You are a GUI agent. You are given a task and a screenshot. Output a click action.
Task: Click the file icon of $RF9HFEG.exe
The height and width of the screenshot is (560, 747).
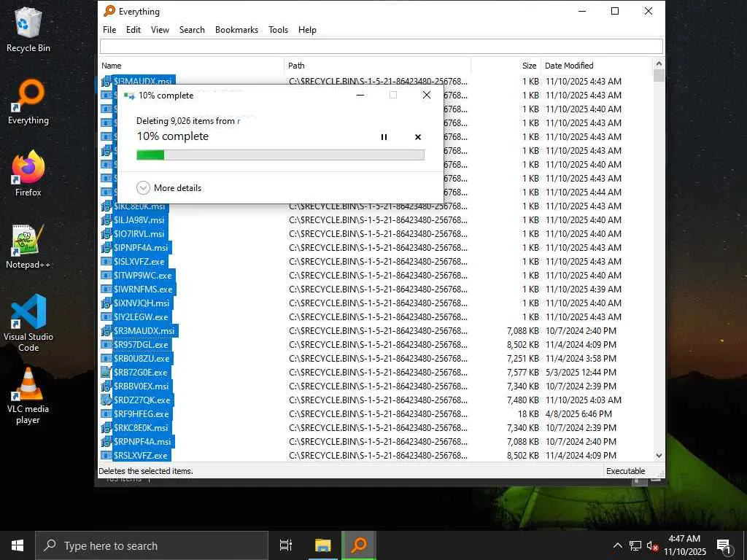(107, 414)
